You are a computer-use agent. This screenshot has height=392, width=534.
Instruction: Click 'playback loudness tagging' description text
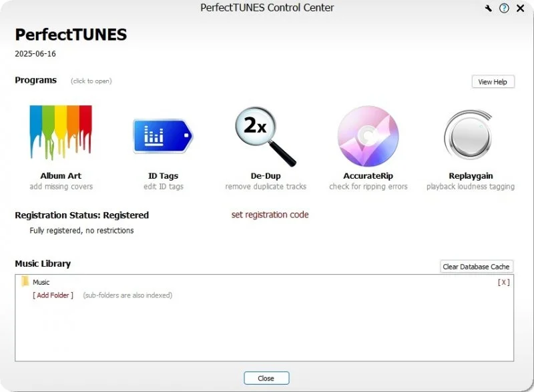471,187
